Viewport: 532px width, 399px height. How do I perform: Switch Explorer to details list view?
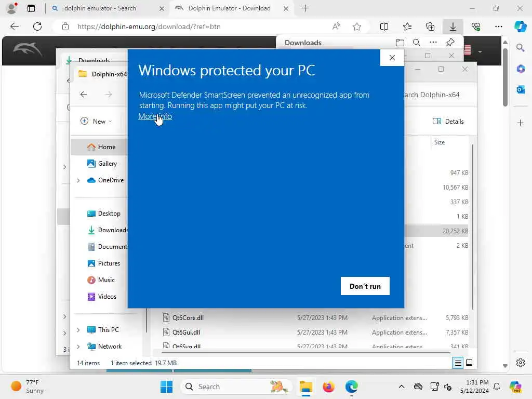(x=458, y=363)
